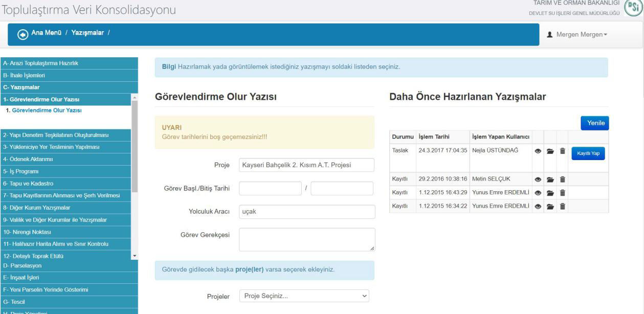Delete Nejla ÜSTÜNDAĞ's draft with trash icon
Image resolution: width=644 pixels, height=314 pixels.
click(562, 151)
